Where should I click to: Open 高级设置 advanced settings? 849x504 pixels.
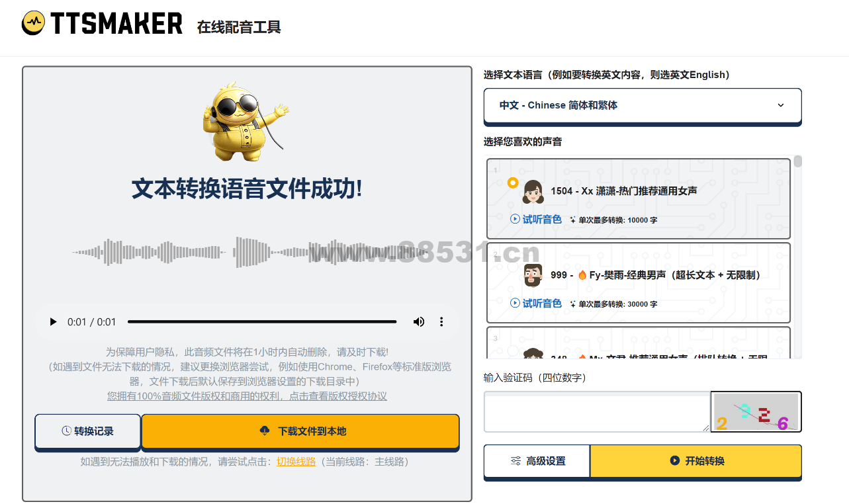(x=537, y=461)
